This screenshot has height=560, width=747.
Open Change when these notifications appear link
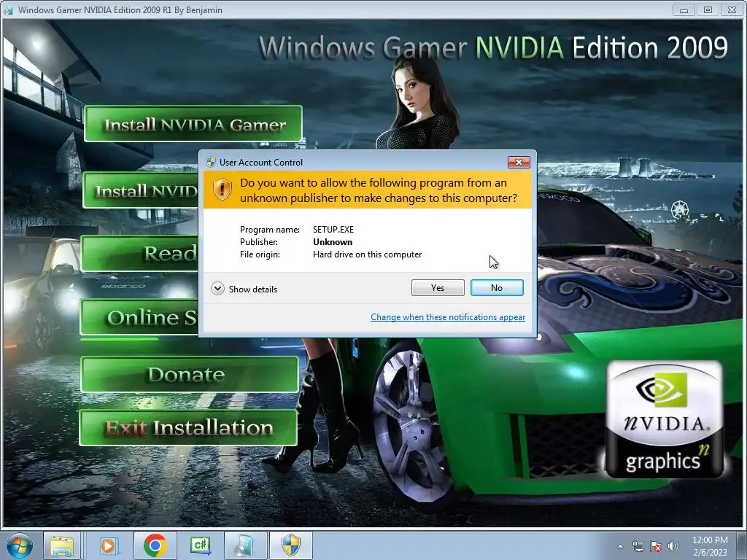point(448,317)
